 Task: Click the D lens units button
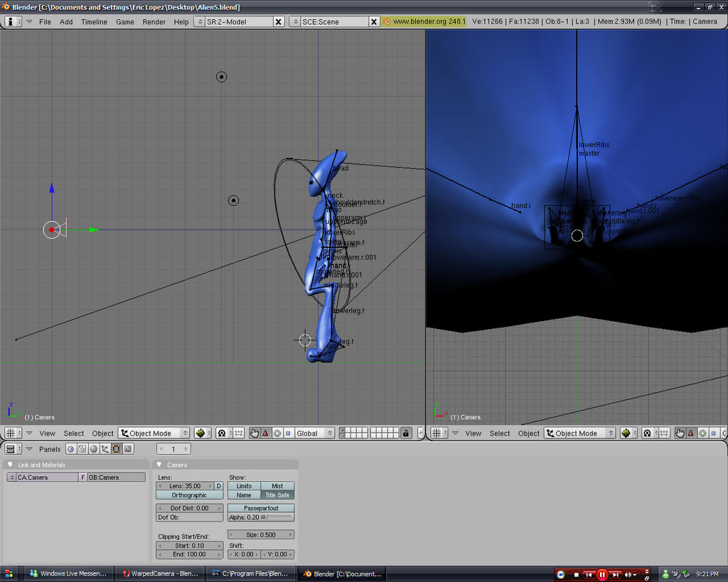[219, 486]
